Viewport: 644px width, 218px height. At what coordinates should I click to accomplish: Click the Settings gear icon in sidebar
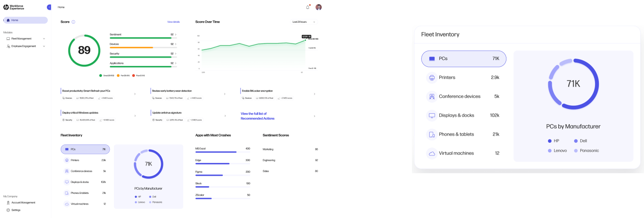tap(8, 210)
